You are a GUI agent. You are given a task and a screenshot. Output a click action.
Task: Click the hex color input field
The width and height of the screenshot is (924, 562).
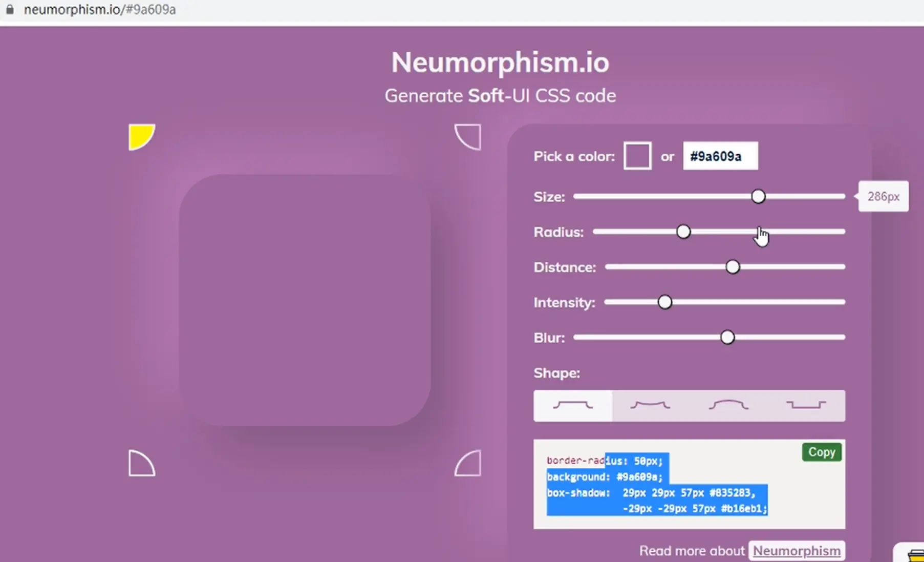pos(720,156)
